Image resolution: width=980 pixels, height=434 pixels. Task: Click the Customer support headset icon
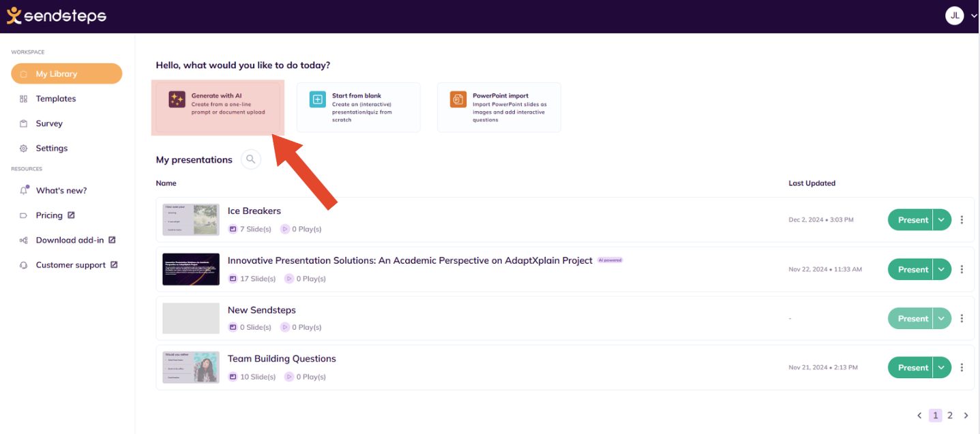(23, 265)
